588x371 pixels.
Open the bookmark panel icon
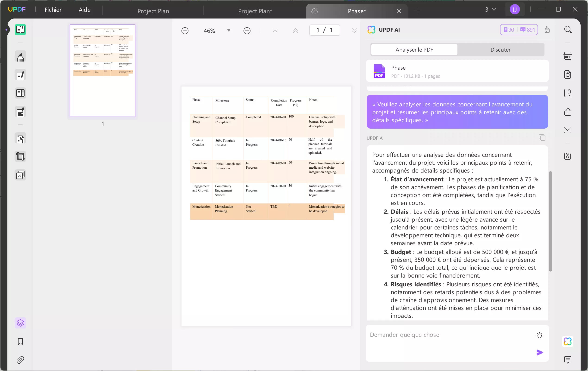[x=20, y=341]
